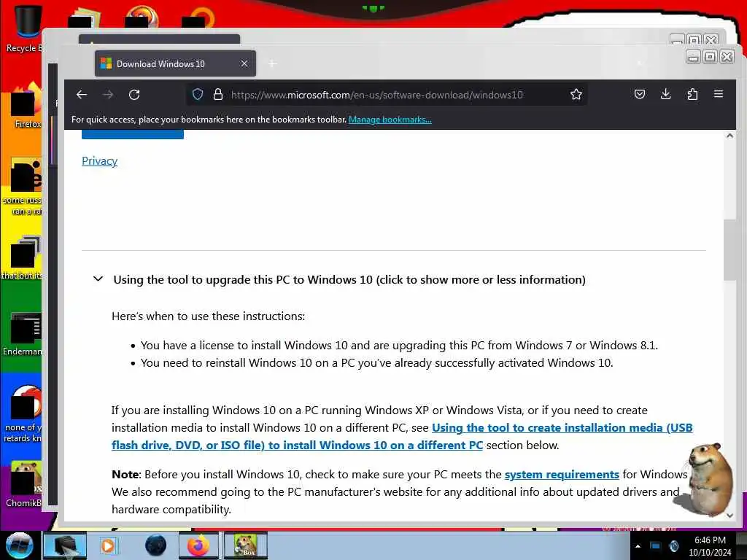Reload the current page
Image resolution: width=747 pixels, height=560 pixels.
click(x=134, y=95)
